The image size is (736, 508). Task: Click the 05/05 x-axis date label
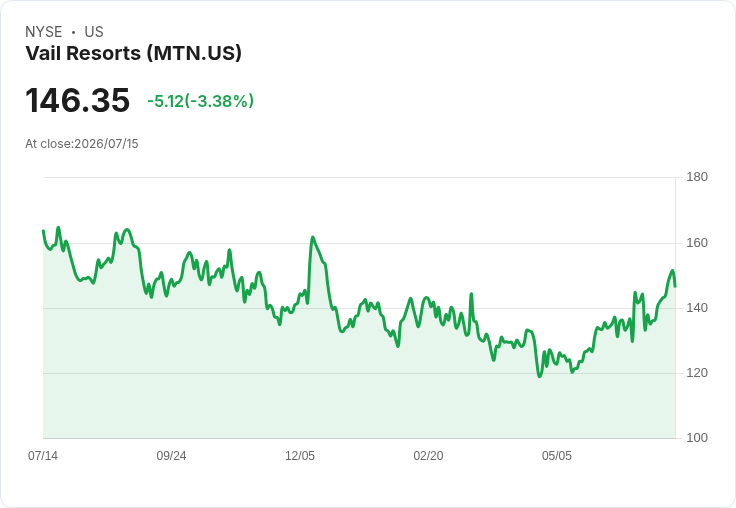point(557,456)
